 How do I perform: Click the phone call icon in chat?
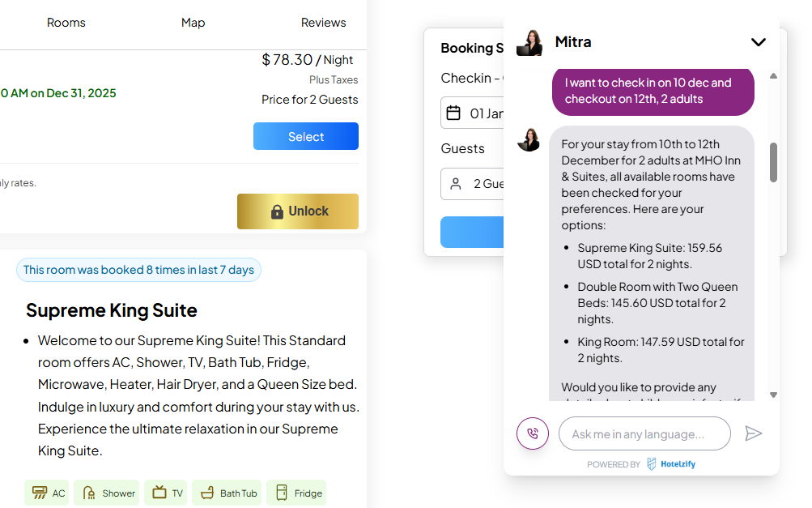(533, 433)
